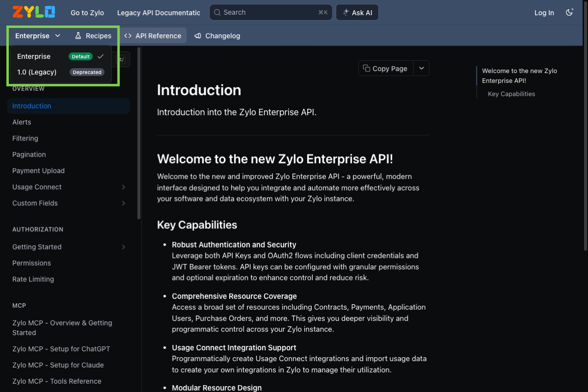Click the sidebar vertical scrollbar
This screenshot has height=392, width=588.
(139, 133)
